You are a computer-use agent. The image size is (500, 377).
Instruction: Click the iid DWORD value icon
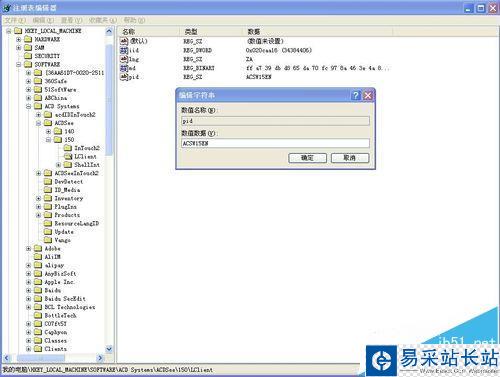(124, 50)
